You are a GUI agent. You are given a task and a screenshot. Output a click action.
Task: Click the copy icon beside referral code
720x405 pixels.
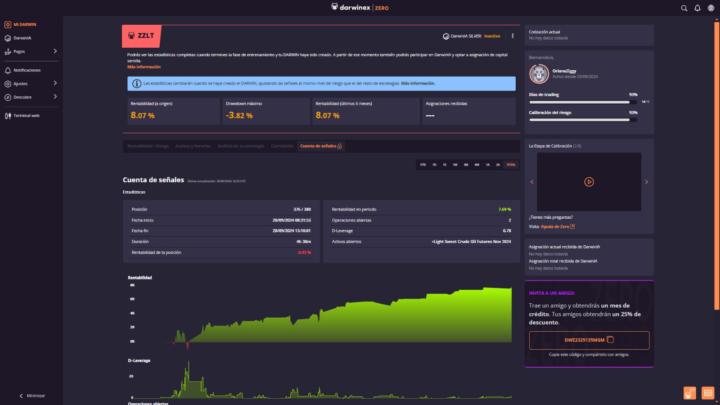pyautogui.click(x=610, y=340)
